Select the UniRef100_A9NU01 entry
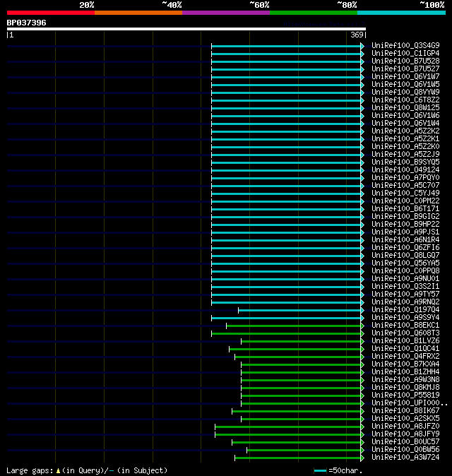This screenshot has height=476, width=452. [x=405, y=279]
